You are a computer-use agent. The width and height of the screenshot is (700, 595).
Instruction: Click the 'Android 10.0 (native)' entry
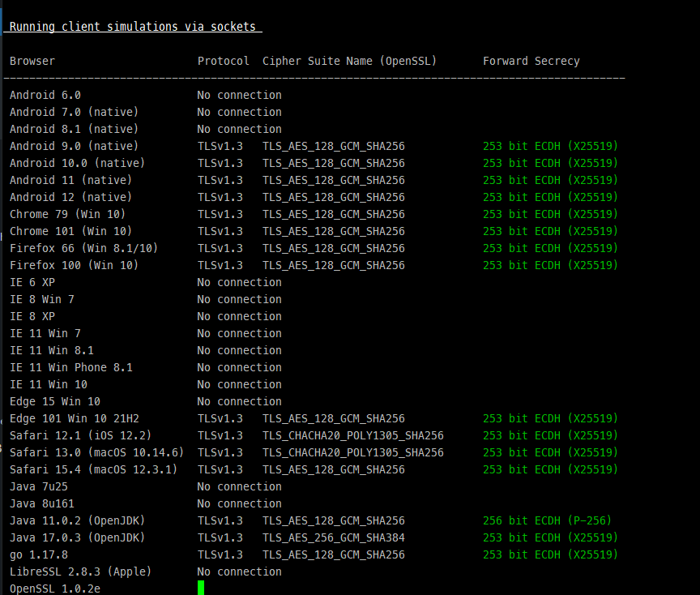click(x=77, y=163)
